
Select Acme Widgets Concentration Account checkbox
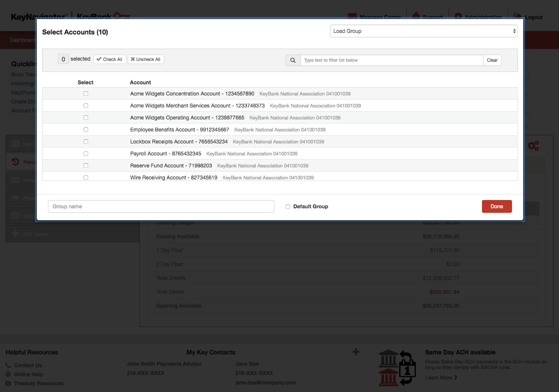(x=86, y=94)
